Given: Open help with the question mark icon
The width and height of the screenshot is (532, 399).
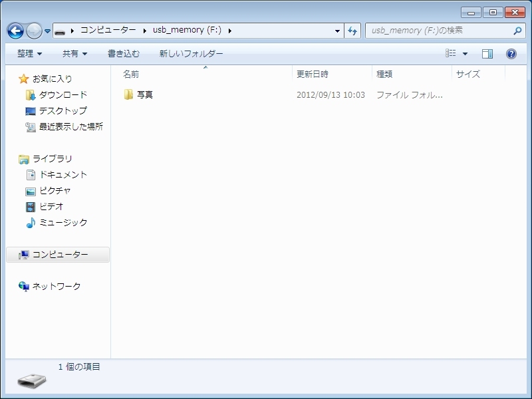Looking at the screenshot, I should click(511, 54).
